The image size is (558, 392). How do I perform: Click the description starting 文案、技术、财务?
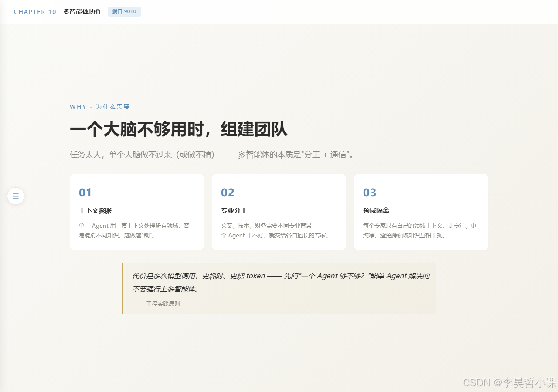click(277, 230)
